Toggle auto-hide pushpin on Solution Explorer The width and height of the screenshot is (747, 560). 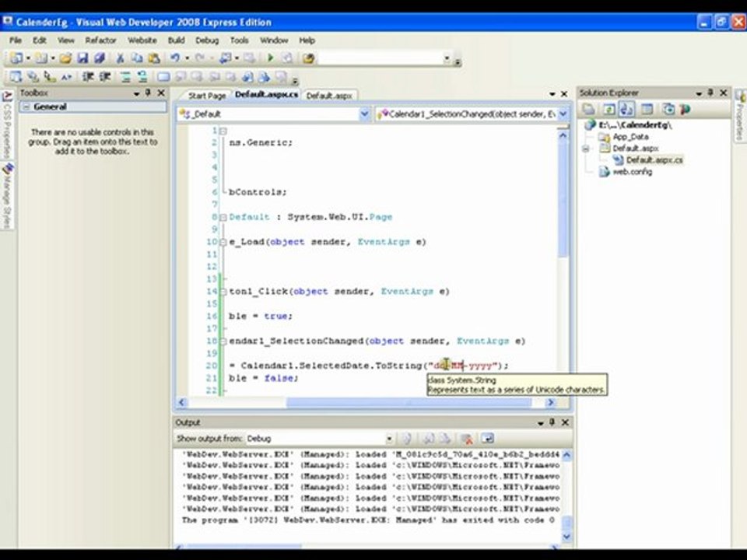coord(710,93)
